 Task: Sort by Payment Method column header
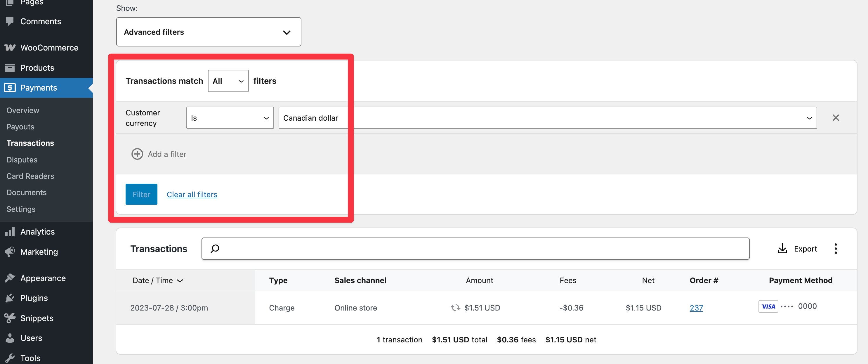tap(801, 280)
